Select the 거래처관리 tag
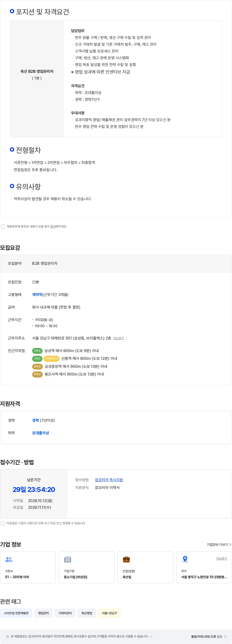 click(x=65, y=613)
